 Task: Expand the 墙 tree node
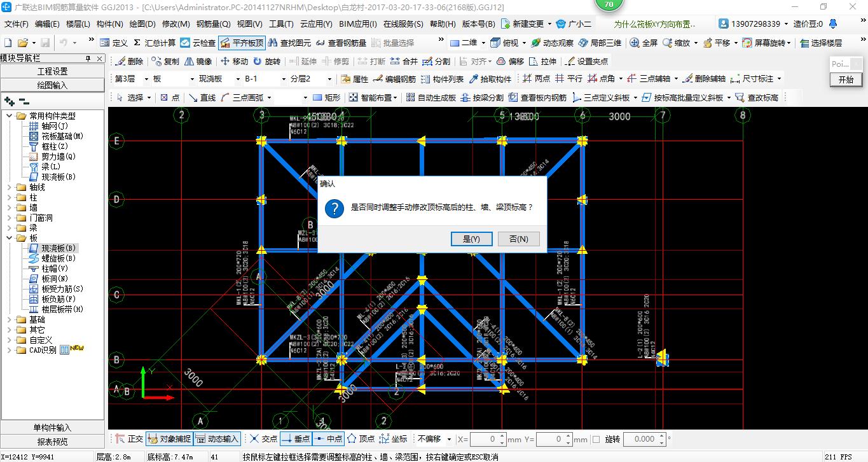[10, 207]
